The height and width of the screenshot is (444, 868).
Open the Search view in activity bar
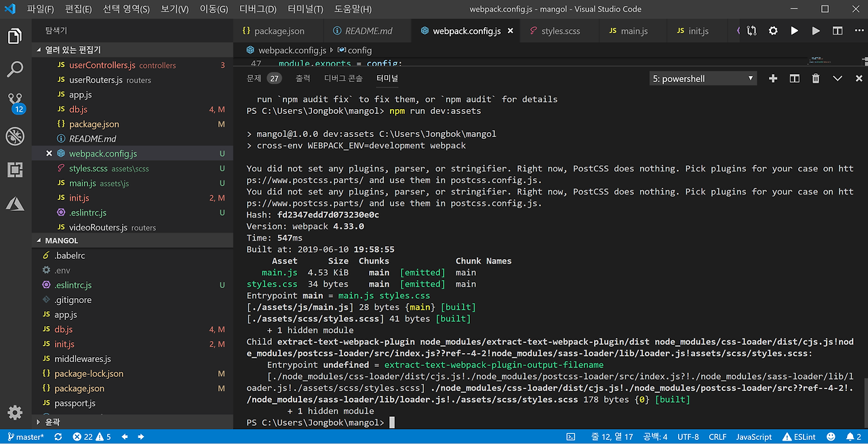click(x=15, y=68)
